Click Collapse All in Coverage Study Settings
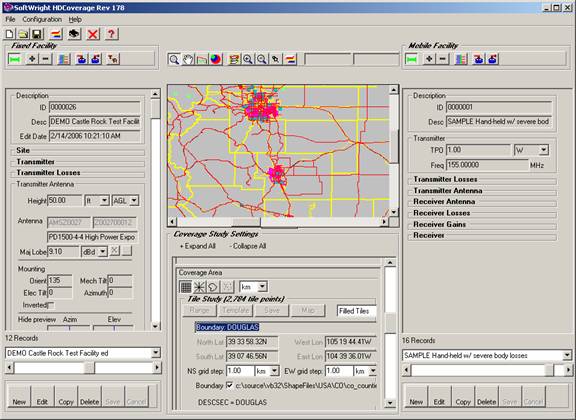The height and width of the screenshot is (420, 576). tap(248, 246)
